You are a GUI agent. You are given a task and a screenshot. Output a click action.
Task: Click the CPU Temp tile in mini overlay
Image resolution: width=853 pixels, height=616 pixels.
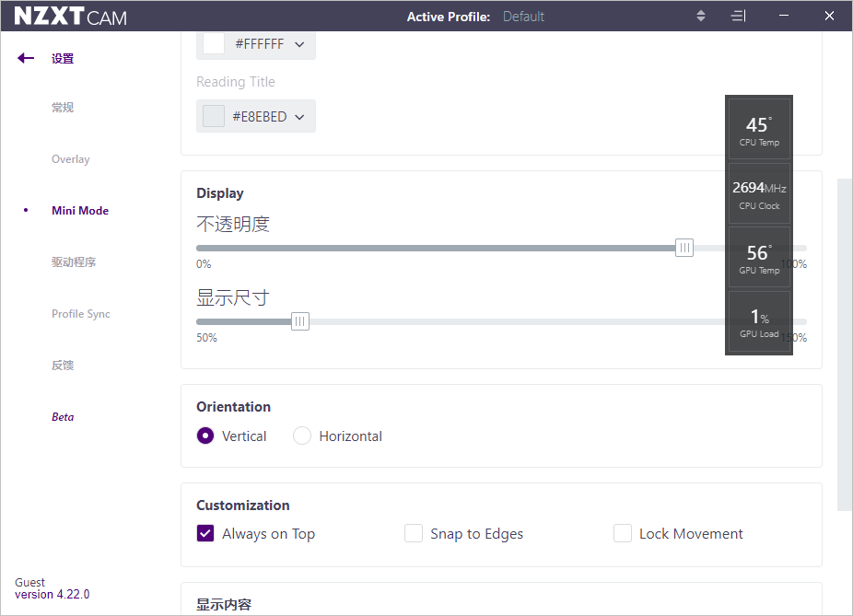(x=759, y=130)
